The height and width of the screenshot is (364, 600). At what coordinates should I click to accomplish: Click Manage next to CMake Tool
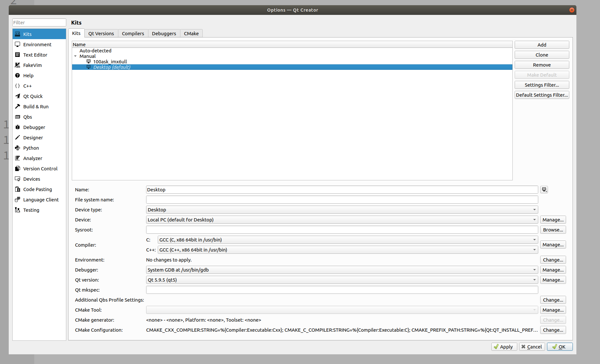click(553, 310)
